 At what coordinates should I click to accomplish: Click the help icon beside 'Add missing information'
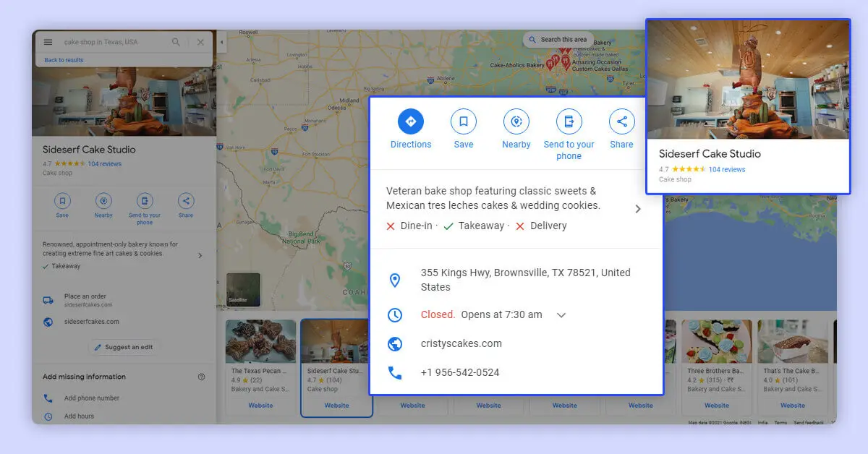[x=201, y=377]
